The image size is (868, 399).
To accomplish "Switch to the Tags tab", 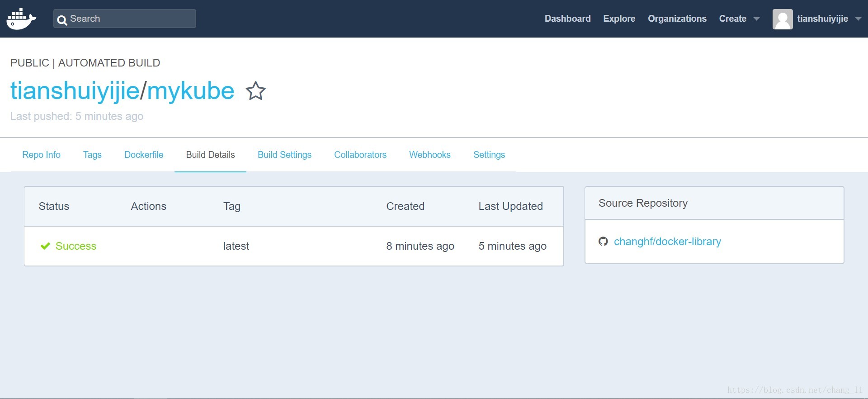I will pos(92,155).
